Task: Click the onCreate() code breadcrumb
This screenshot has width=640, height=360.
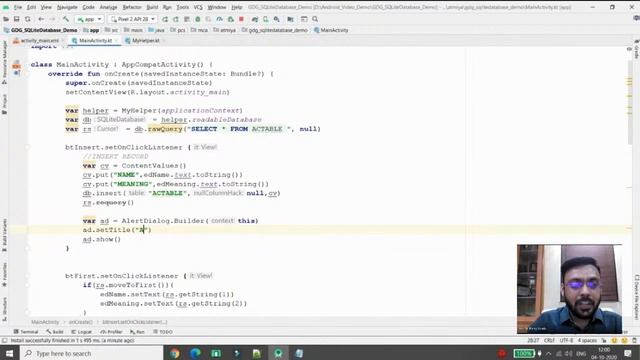Action: click(x=80, y=322)
